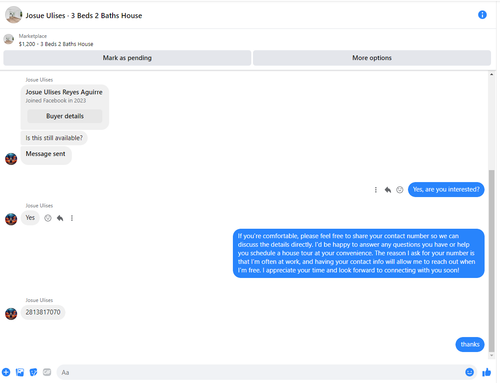Viewport: 500px width, 383px height.
Task: Click long blue contact number request message
Action: 358,253
